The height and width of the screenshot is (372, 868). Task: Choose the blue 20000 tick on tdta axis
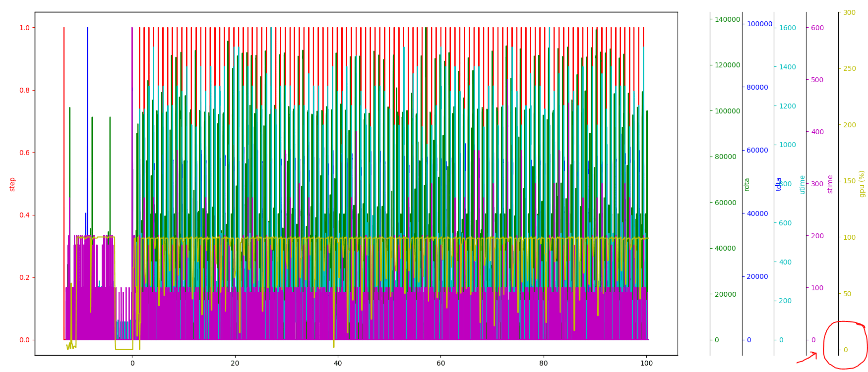click(x=758, y=276)
